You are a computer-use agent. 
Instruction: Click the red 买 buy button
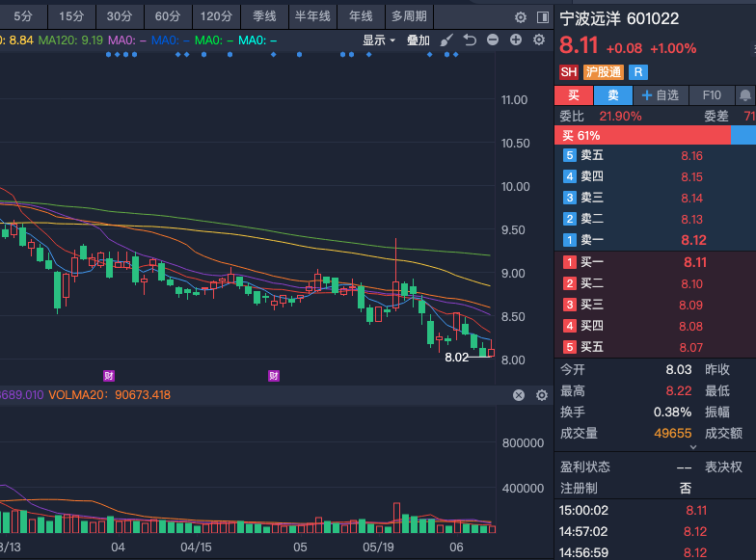[574, 95]
